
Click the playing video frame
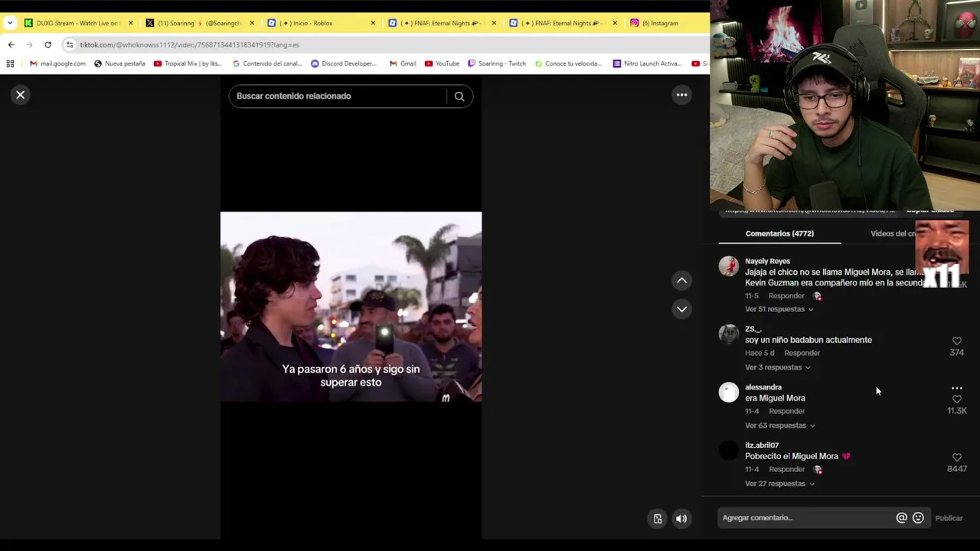click(351, 307)
